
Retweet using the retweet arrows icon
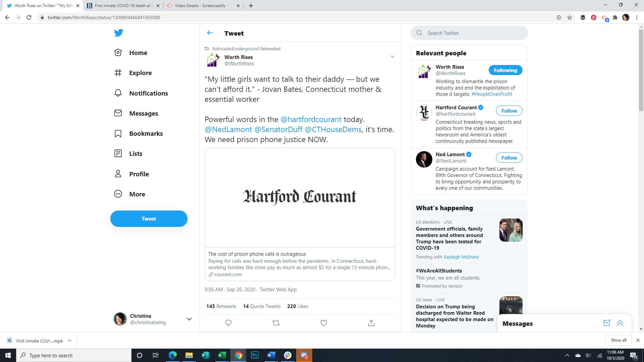[x=276, y=323]
